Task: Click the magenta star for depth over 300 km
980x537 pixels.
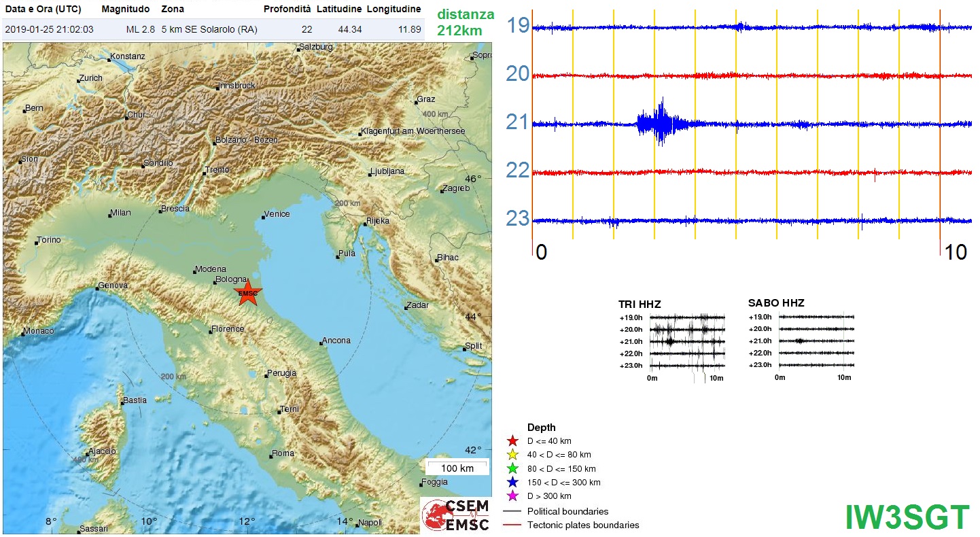Action: [513, 496]
